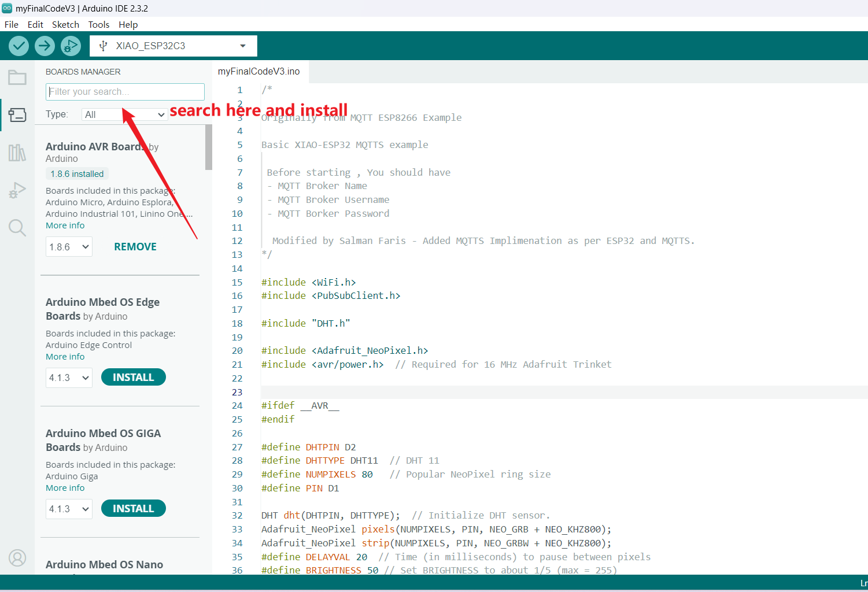Click the Arduino Edge Control board name
The image size is (868, 592).
click(88, 345)
